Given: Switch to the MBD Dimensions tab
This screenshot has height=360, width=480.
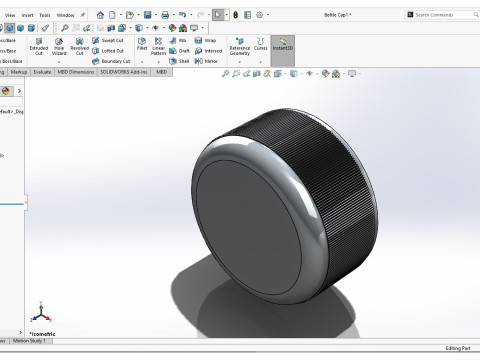Looking at the screenshot, I should 76,72.
